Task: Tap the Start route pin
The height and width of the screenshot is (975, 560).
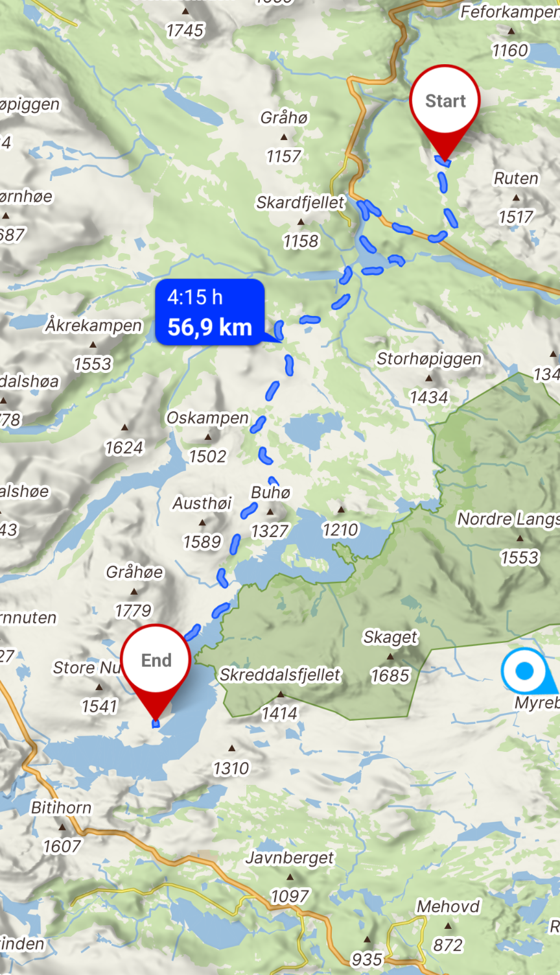Action: coord(445,112)
